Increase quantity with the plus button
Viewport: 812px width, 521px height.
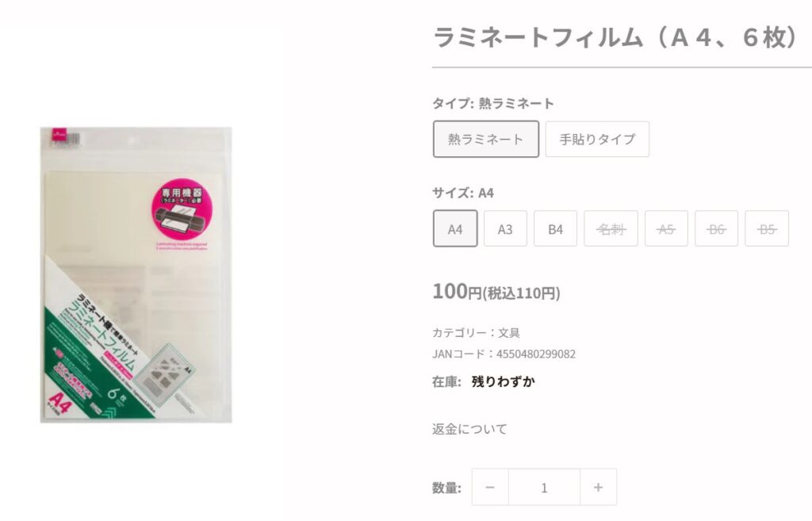[599, 487]
